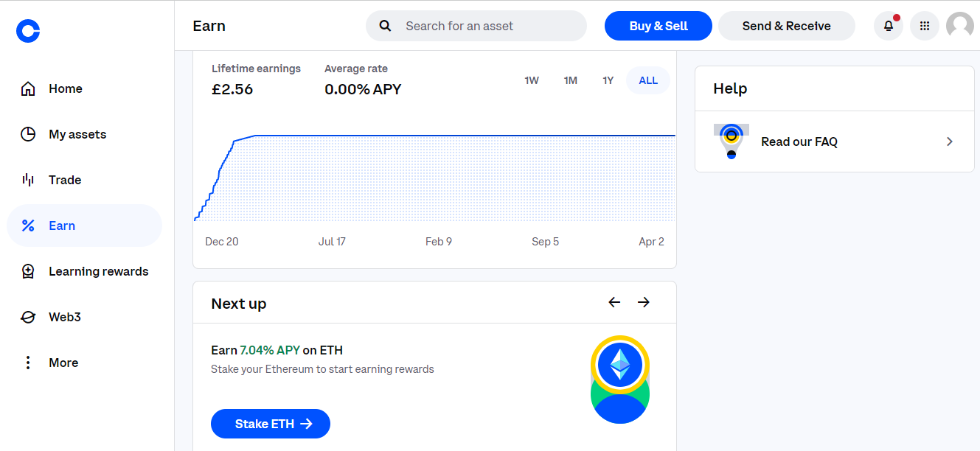Click the Earn percent icon
Viewport: 980px width, 451px height.
click(x=28, y=225)
